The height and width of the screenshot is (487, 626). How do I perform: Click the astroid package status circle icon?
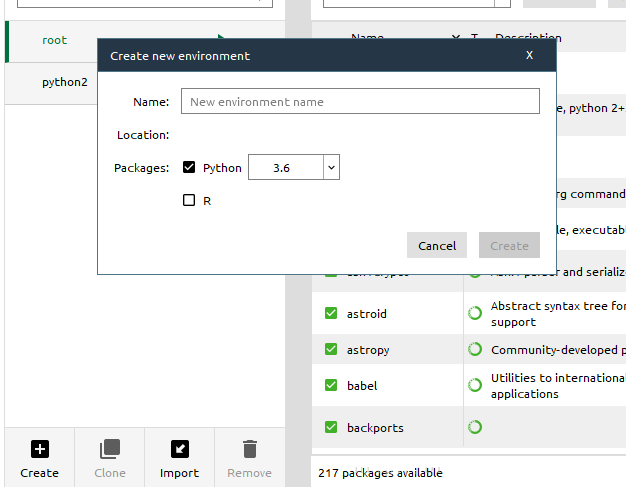475,313
